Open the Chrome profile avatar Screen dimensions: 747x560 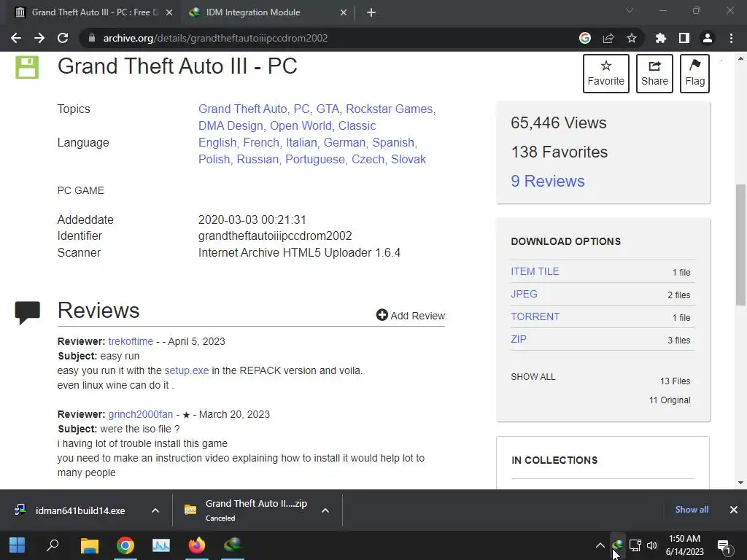click(x=707, y=38)
